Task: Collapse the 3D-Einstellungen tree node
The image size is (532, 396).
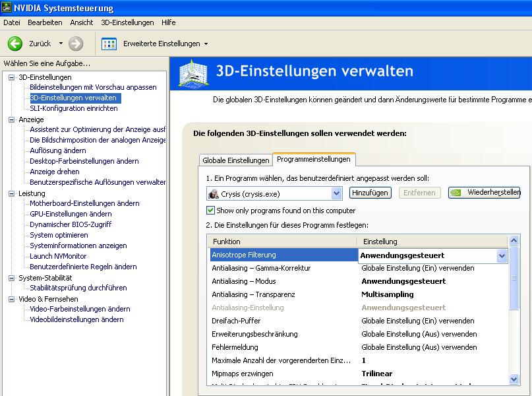Action: point(11,77)
